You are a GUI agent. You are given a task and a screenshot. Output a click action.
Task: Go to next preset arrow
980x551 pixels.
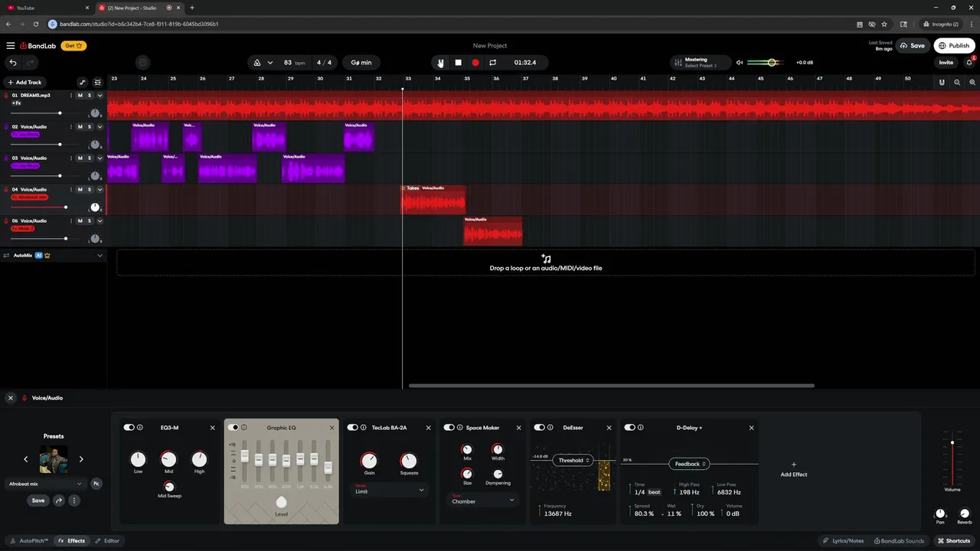tap(81, 459)
